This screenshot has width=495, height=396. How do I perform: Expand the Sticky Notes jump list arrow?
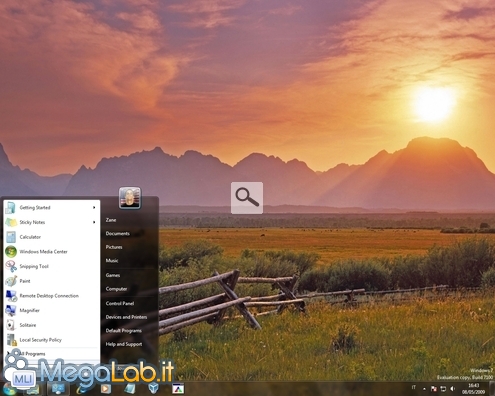[94, 222]
